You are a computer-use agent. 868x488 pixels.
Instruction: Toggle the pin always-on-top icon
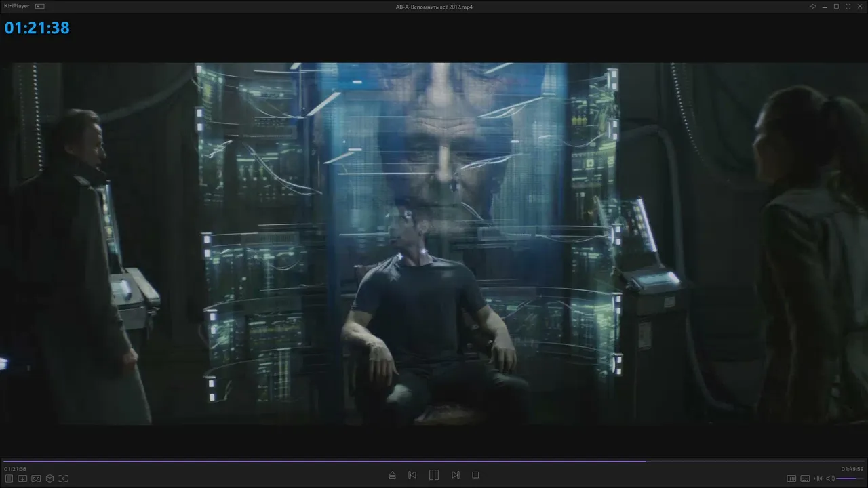[813, 6]
